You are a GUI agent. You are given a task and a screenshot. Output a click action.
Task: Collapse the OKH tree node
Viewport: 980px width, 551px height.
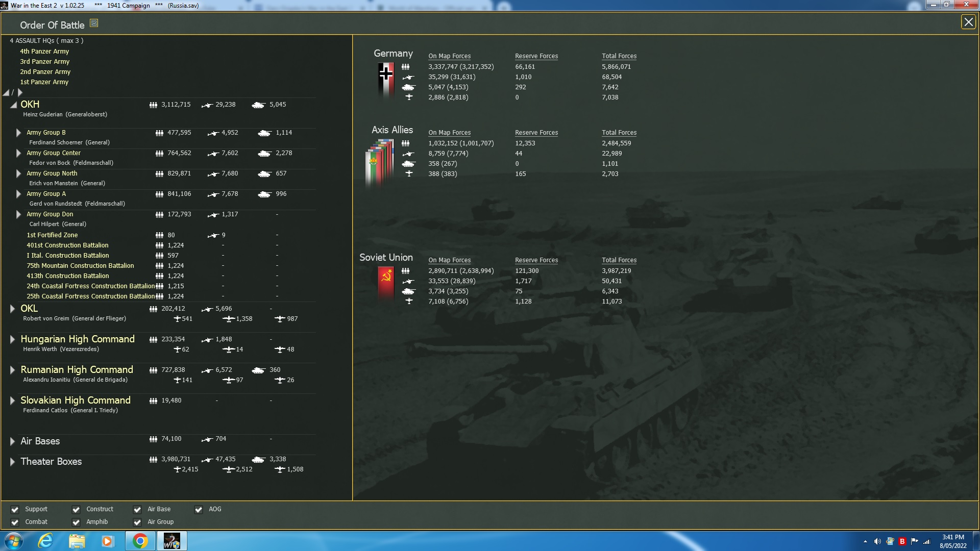pos(13,105)
